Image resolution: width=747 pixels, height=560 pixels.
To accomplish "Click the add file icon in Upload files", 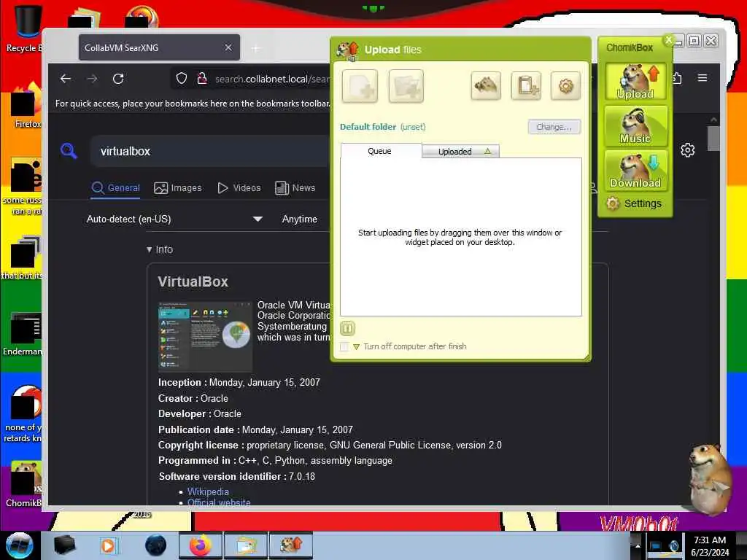I will click(360, 86).
